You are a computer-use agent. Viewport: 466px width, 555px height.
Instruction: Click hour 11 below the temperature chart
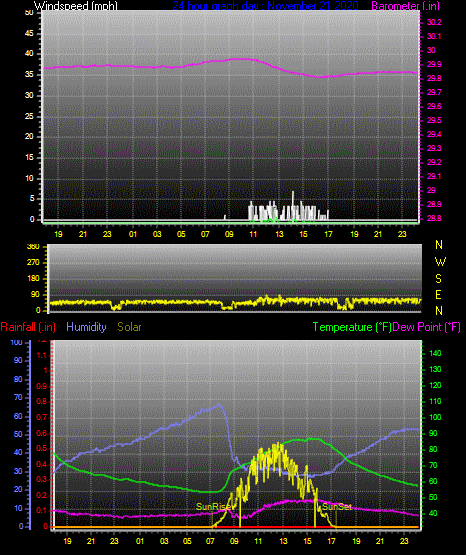click(x=258, y=541)
